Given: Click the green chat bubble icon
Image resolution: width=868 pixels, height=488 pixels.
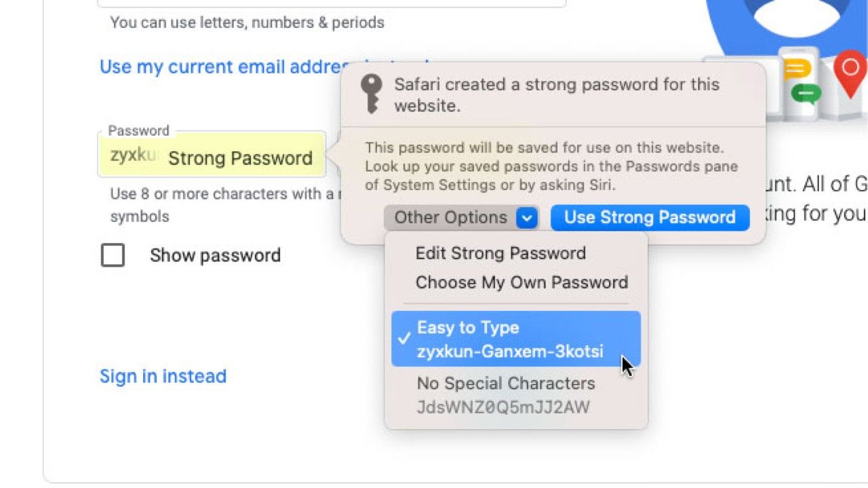Looking at the screenshot, I should coord(806,92).
